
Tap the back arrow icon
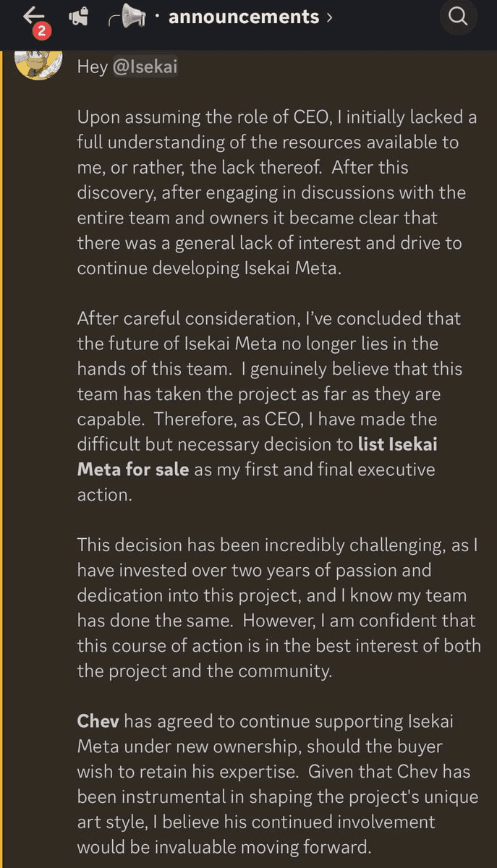click(34, 14)
